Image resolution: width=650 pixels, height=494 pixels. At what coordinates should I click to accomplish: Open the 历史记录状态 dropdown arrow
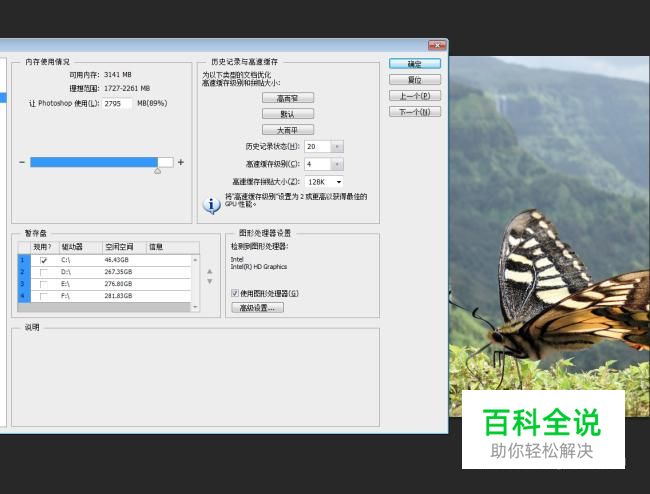337,146
